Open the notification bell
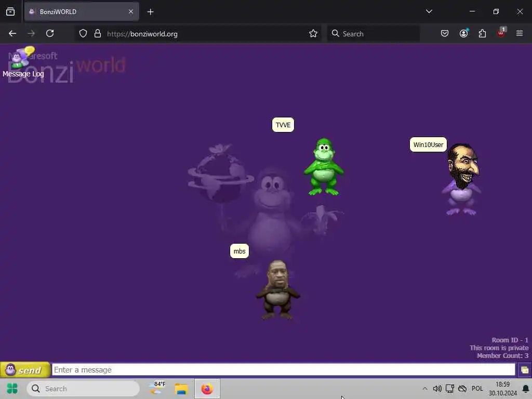 [526, 389]
